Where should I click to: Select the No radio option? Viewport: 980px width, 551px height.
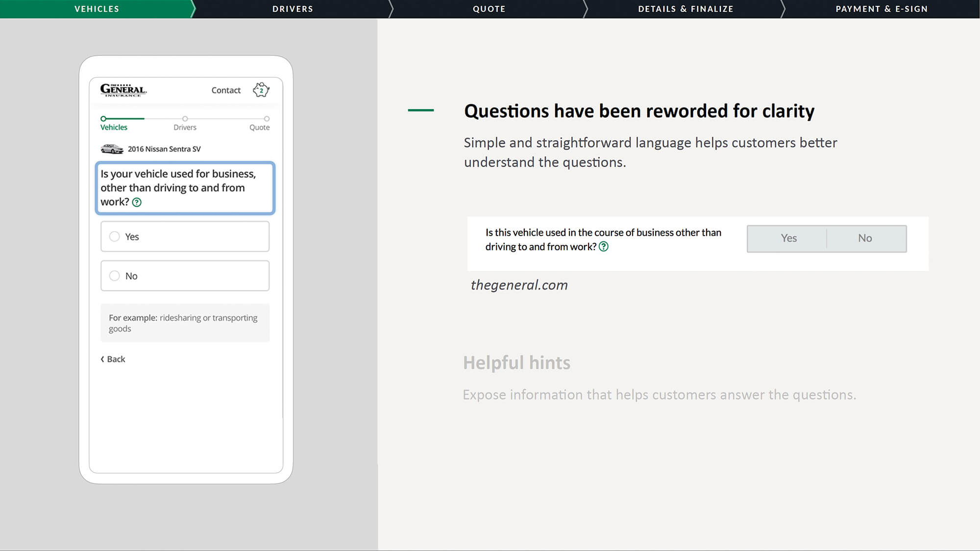click(x=115, y=276)
